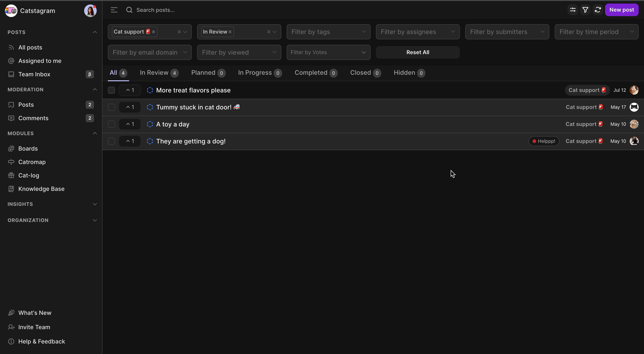Click the New post button
Screen dimensions: 644x354
pos(621,10)
